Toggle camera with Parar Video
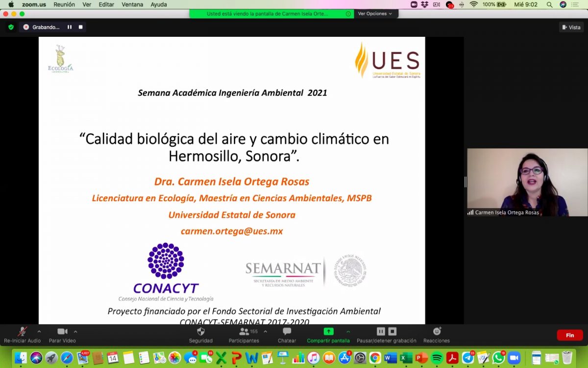The image size is (588, 368). tap(62, 332)
